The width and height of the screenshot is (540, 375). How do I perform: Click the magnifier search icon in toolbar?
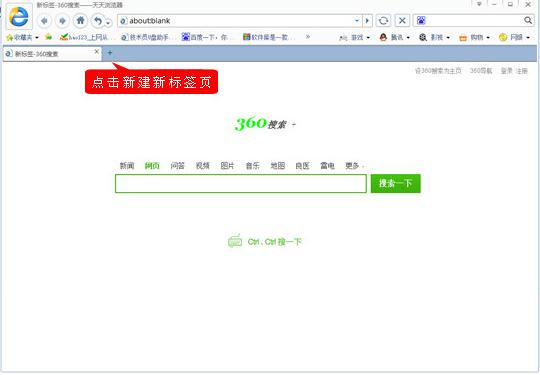coord(528,20)
